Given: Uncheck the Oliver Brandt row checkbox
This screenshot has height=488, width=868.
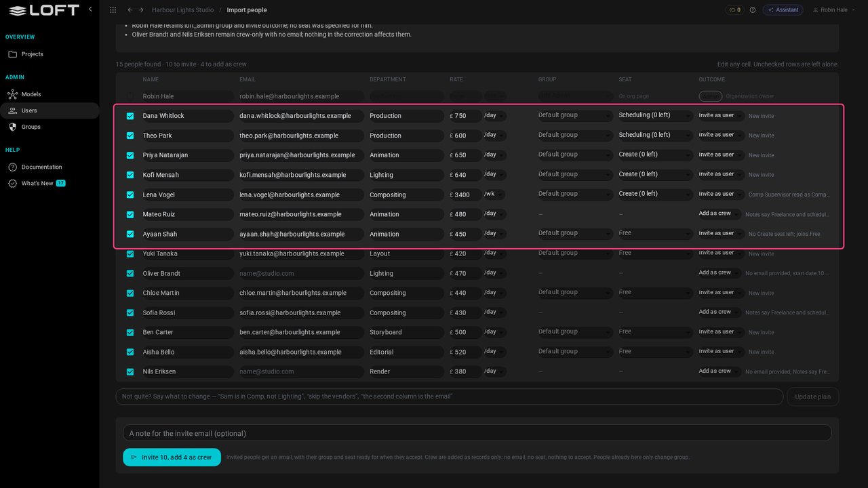Looking at the screenshot, I should [x=130, y=273].
